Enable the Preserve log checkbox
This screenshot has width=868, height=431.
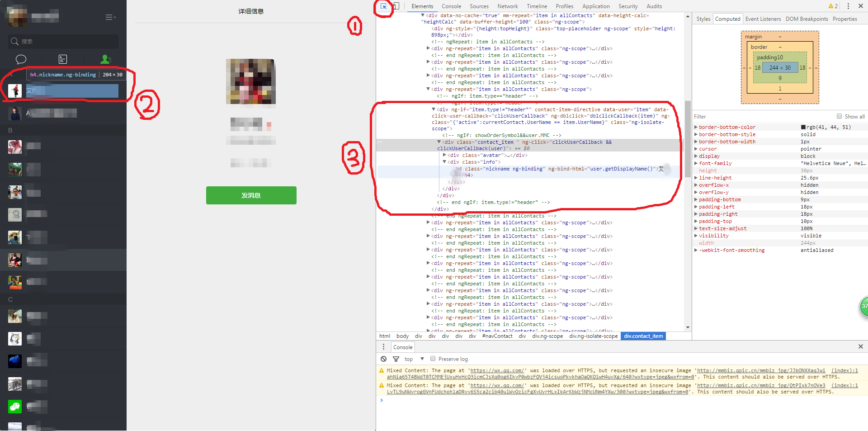[x=433, y=359]
